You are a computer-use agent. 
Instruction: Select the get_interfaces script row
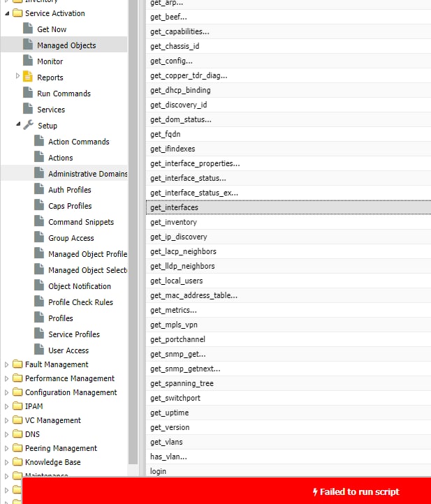pyautogui.click(x=288, y=207)
